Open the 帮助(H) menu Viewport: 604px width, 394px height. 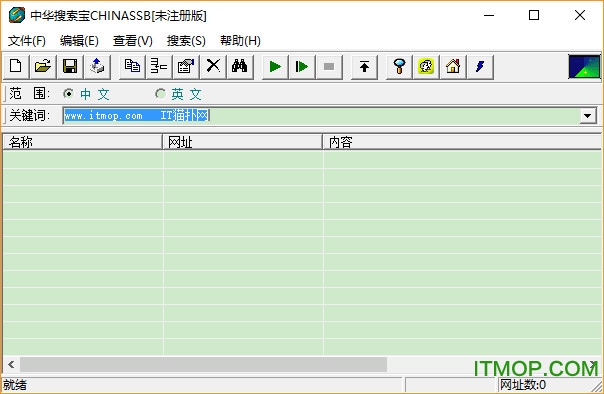point(240,40)
